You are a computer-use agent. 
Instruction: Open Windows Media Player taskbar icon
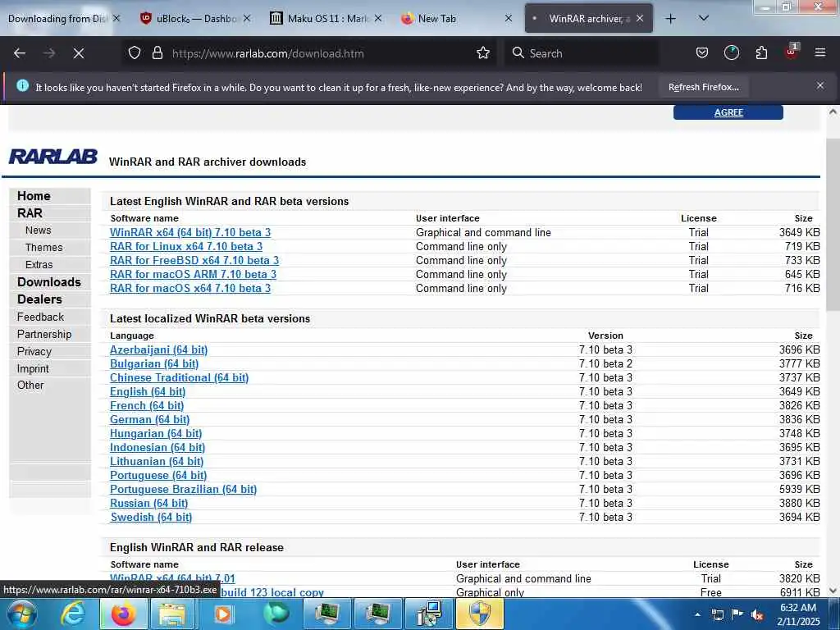point(223,614)
